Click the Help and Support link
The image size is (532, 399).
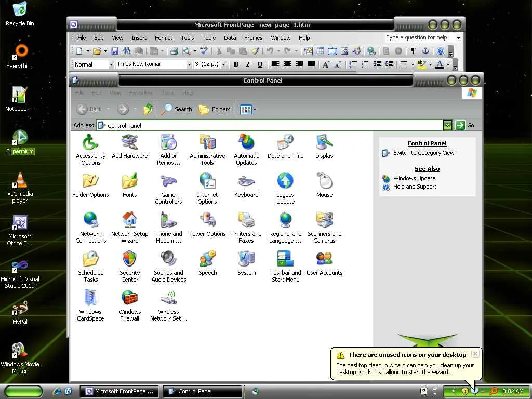(415, 187)
